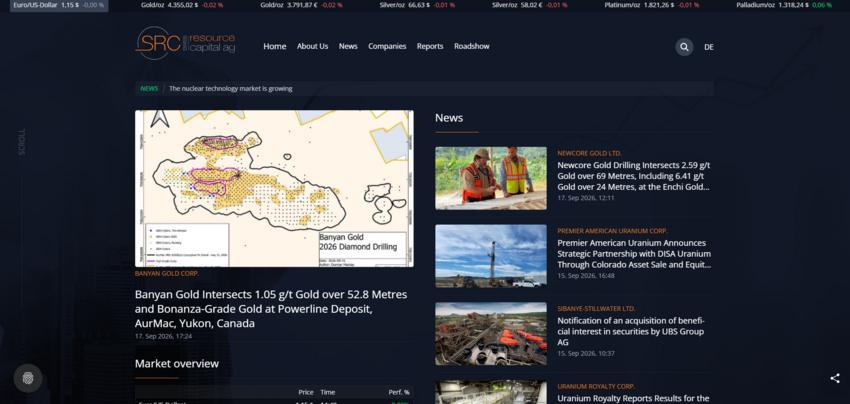This screenshot has width=850, height=404.
Task: Click the SRC resource capital logo
Action: coord(185,43)
